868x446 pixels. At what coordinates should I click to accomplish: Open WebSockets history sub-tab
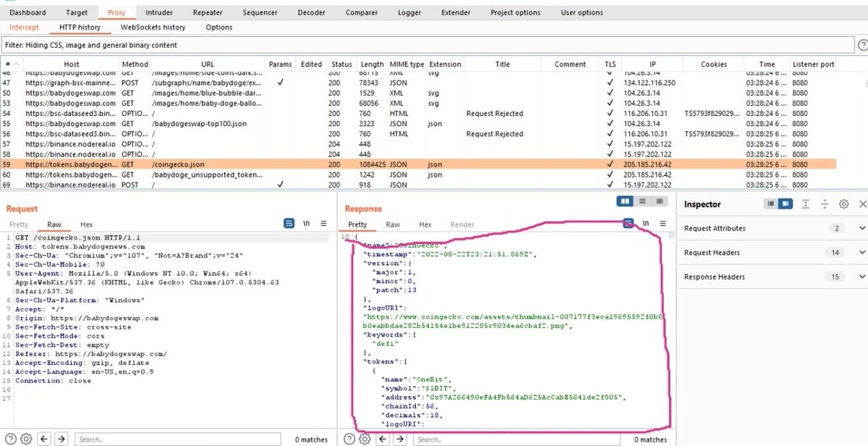153,28
